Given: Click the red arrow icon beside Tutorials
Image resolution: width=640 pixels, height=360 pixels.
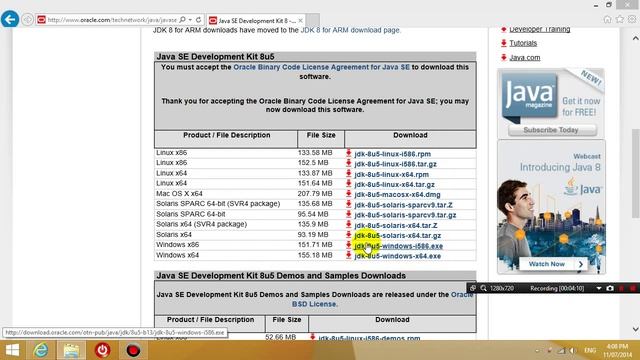Looking at the screenshot, I should click(504, 43).
